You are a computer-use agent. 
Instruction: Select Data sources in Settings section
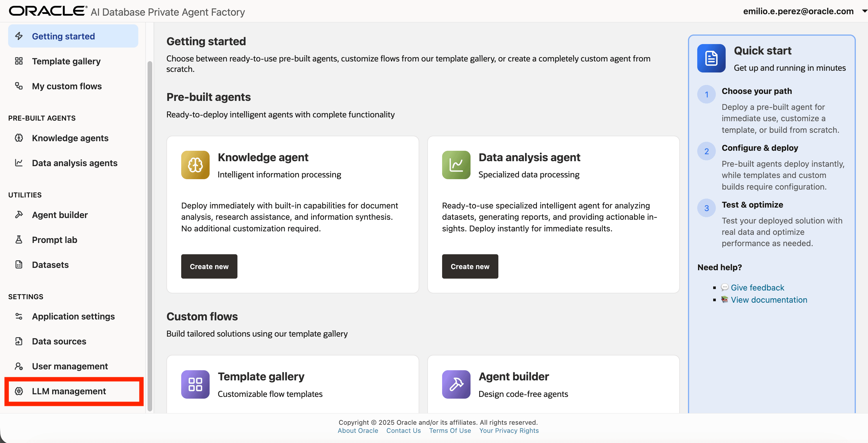pos(59,341)
